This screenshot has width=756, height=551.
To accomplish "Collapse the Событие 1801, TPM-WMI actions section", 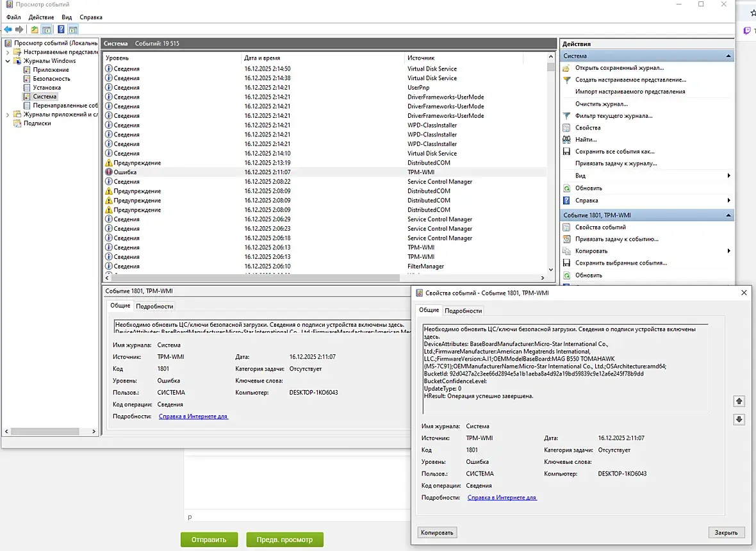I will coord(728,215).
